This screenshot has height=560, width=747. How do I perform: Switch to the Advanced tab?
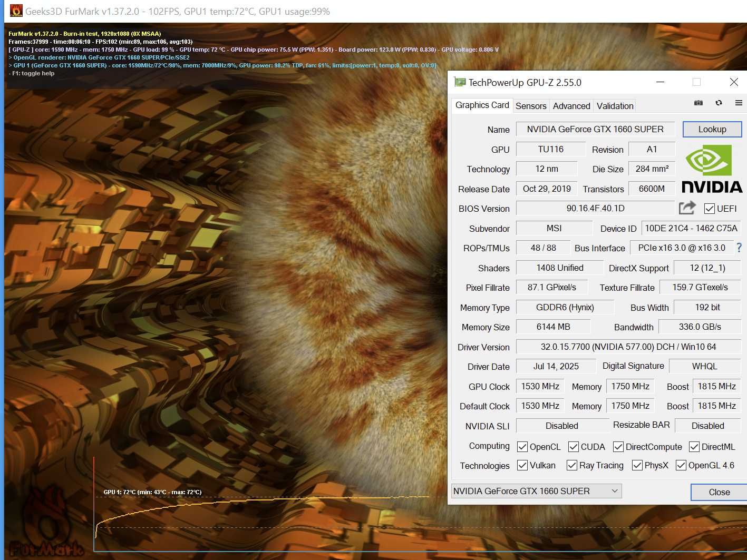(571, 106)
